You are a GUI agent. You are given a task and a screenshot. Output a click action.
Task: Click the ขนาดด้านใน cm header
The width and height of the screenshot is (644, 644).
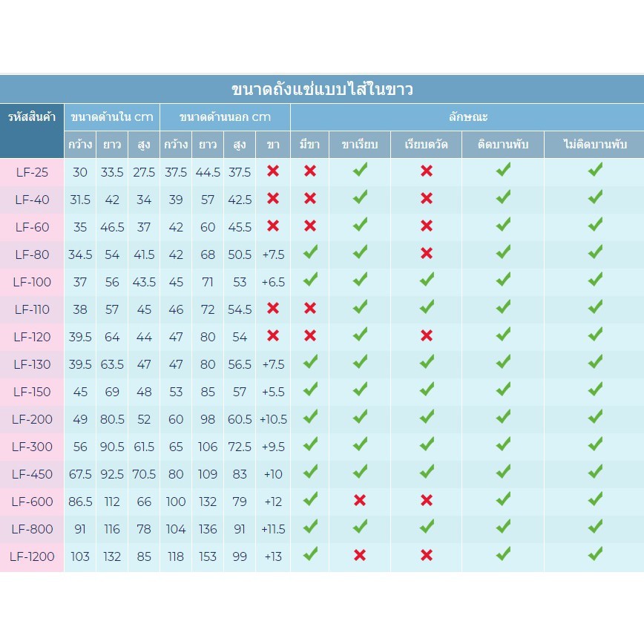111,117
